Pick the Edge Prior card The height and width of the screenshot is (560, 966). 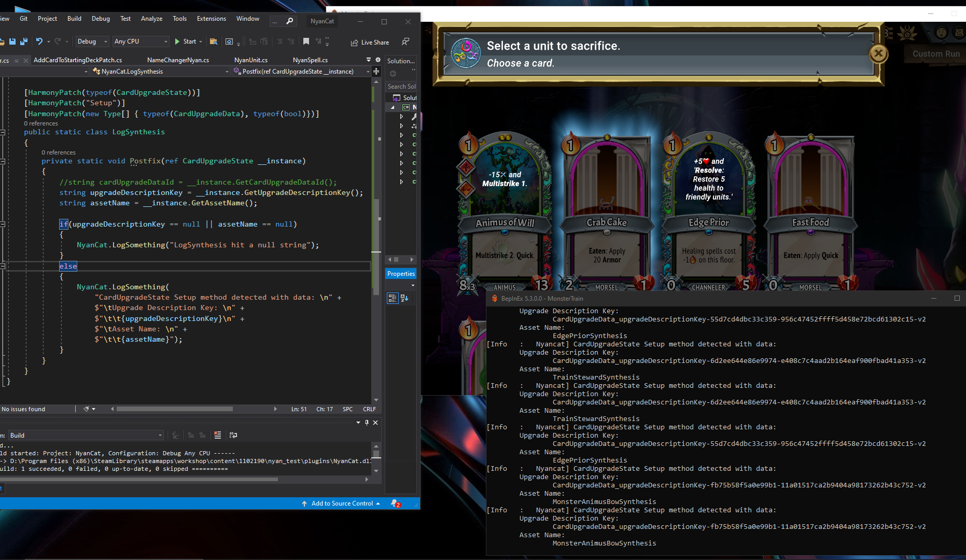coord(708,213)
